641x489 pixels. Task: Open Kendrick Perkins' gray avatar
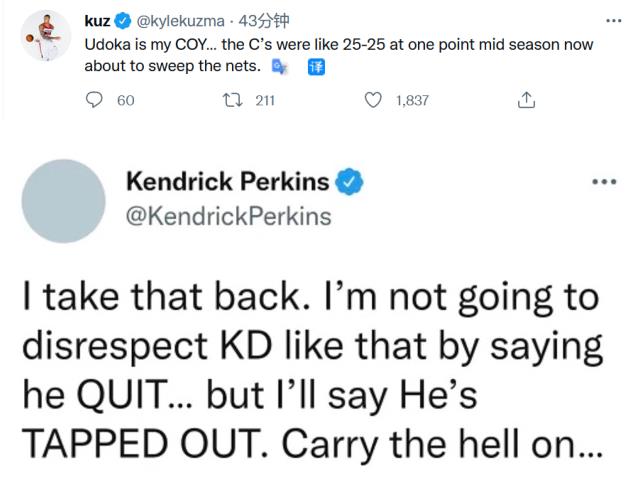pyautogui.click(x=63, y=201)
